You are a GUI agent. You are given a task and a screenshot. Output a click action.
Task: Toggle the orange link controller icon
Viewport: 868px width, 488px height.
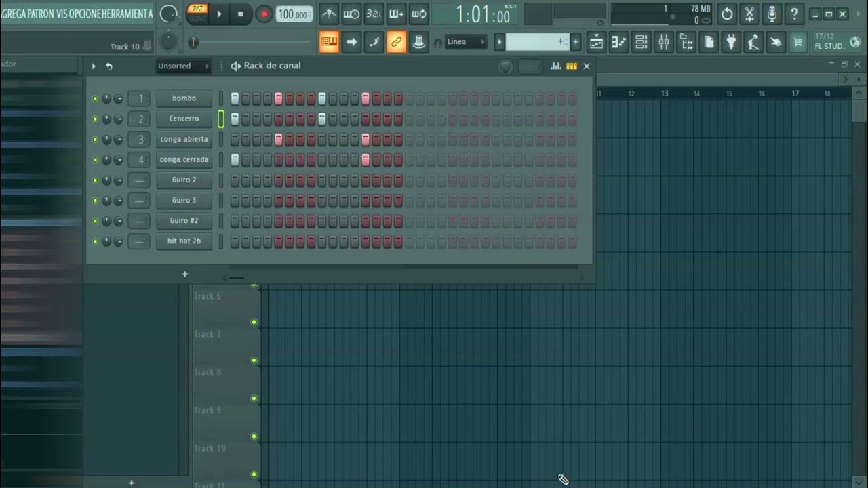[396, 42]
